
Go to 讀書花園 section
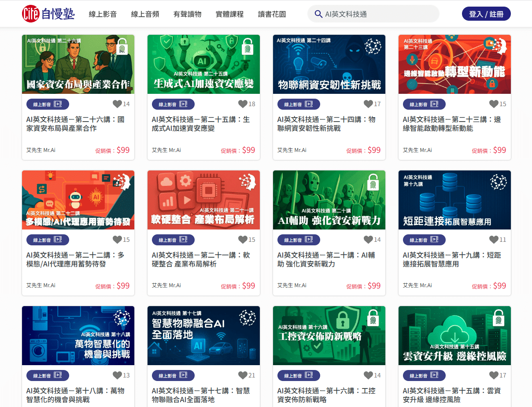272,14
